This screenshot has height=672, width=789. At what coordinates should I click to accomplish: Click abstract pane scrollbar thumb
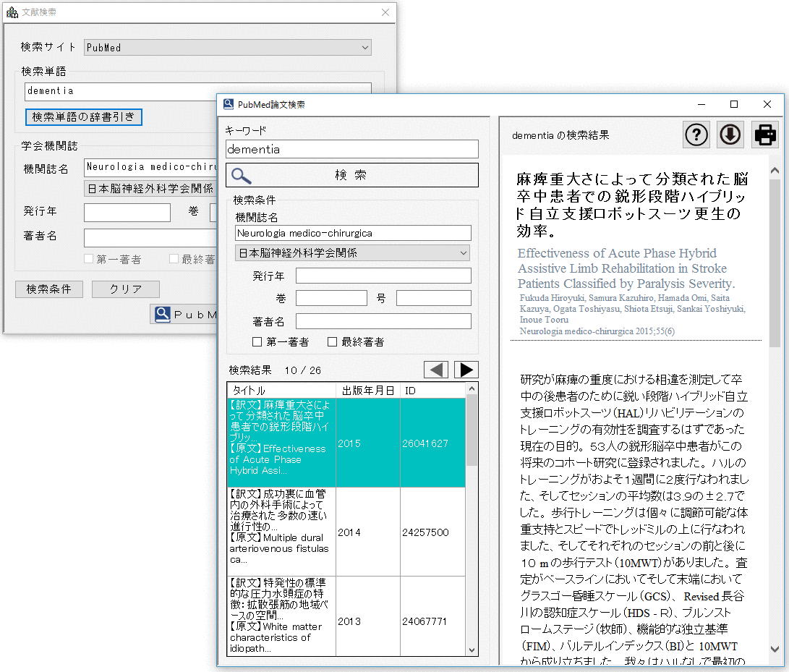[775, 263]
